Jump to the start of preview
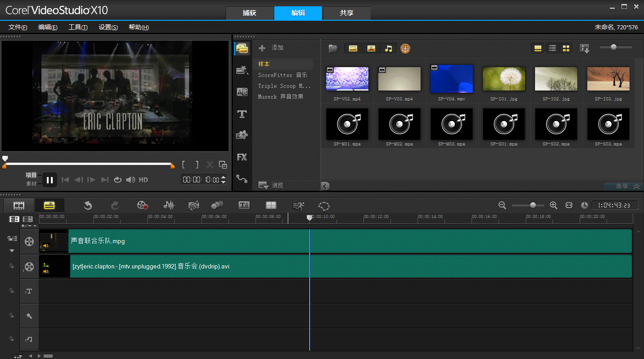Viewport: 644px width, 359px height. click(x=65, y=180)
